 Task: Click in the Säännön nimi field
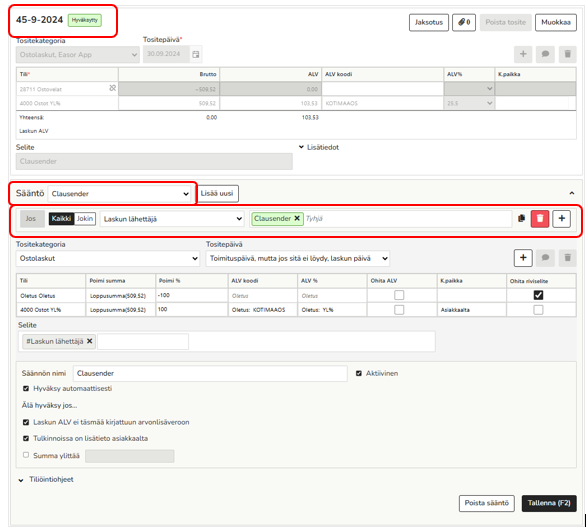(x=210, y=373)
